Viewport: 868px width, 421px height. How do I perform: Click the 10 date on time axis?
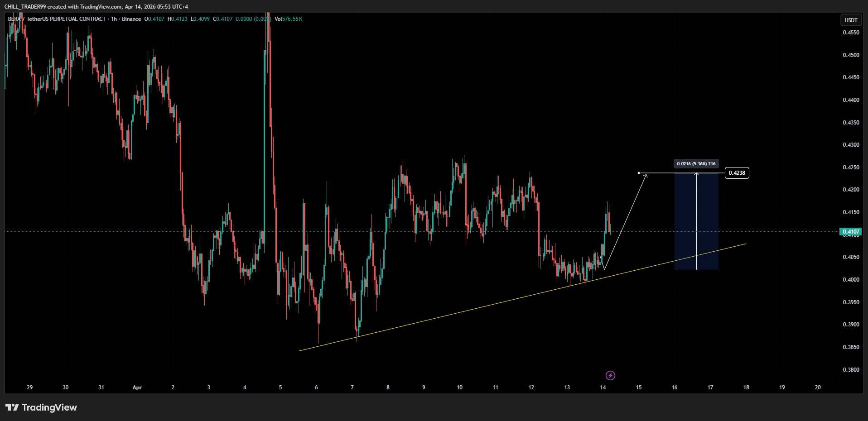click(459, 388)
